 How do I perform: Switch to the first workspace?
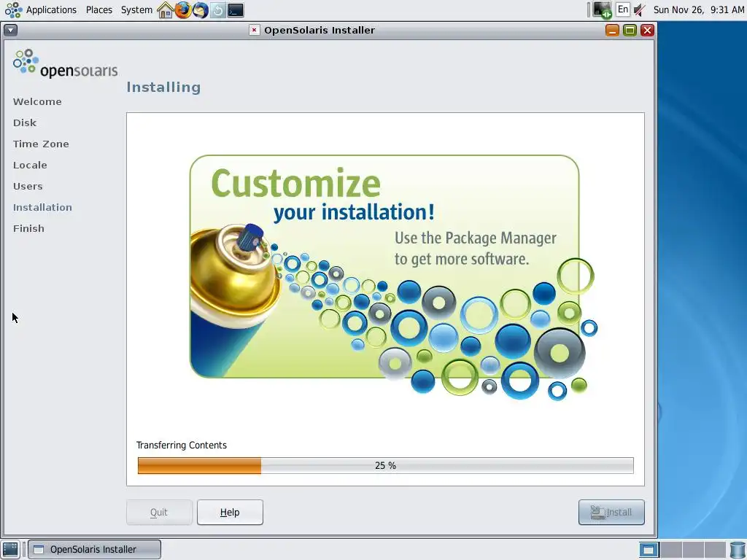(649, 550)
